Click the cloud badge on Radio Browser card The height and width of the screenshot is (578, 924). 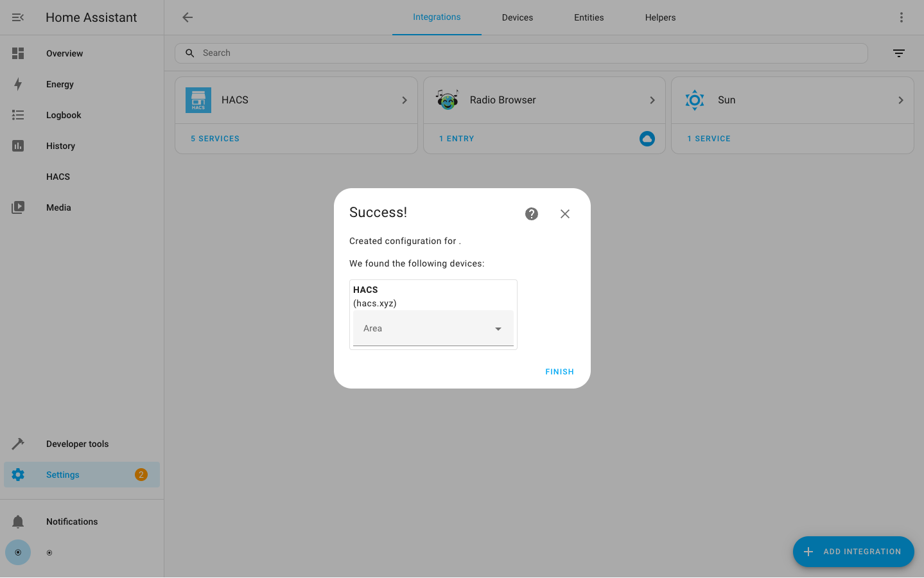(647, 139)
